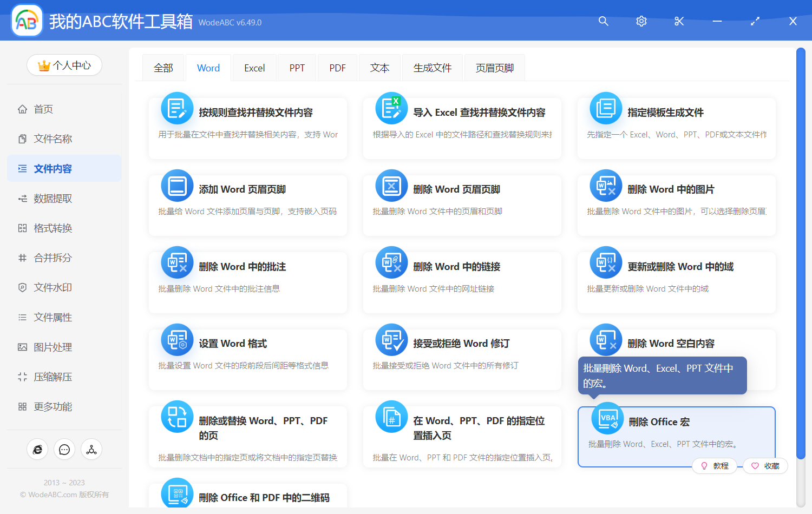Open the 页眉页脚 tab
The height and width of the screenshot is (514, 812).
pyautogui.click(x=494, y=68)
